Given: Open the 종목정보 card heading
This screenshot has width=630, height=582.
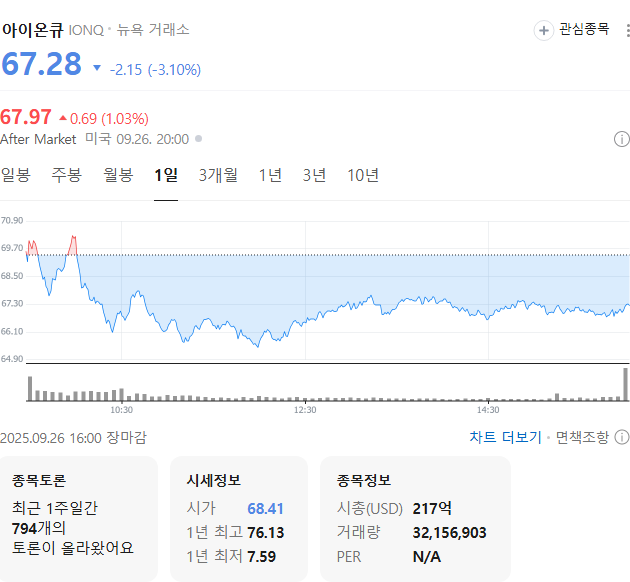Looking at the screenshot, I should (x=364, y=480).
